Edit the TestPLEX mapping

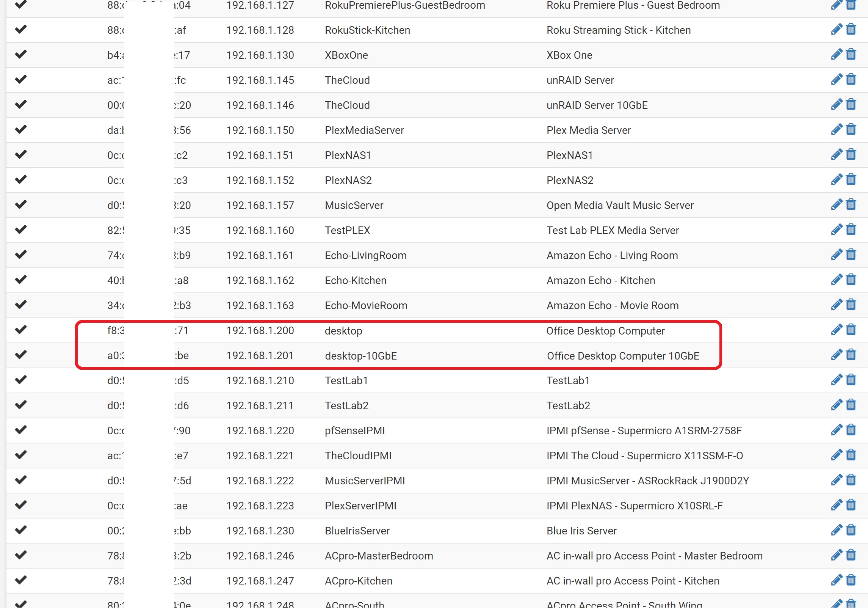coord(837,230)
